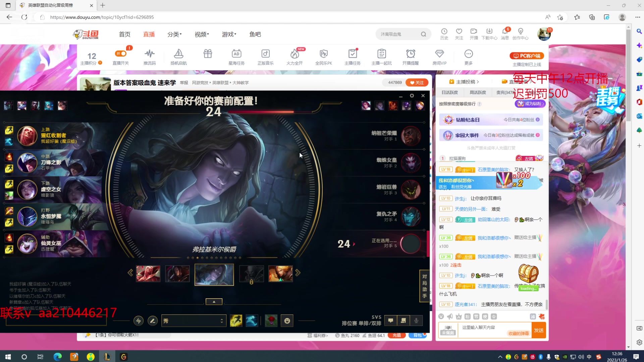Open the gift box streamer tool
The width and height of the screenshot is (644, 362).
click(x=208, y=54)
